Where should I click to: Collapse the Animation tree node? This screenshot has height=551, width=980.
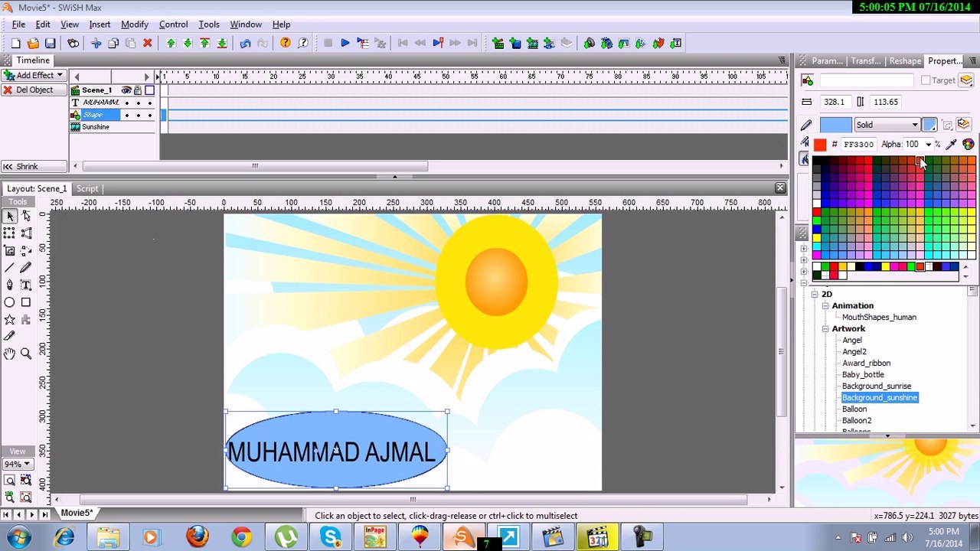click(825, 306)
